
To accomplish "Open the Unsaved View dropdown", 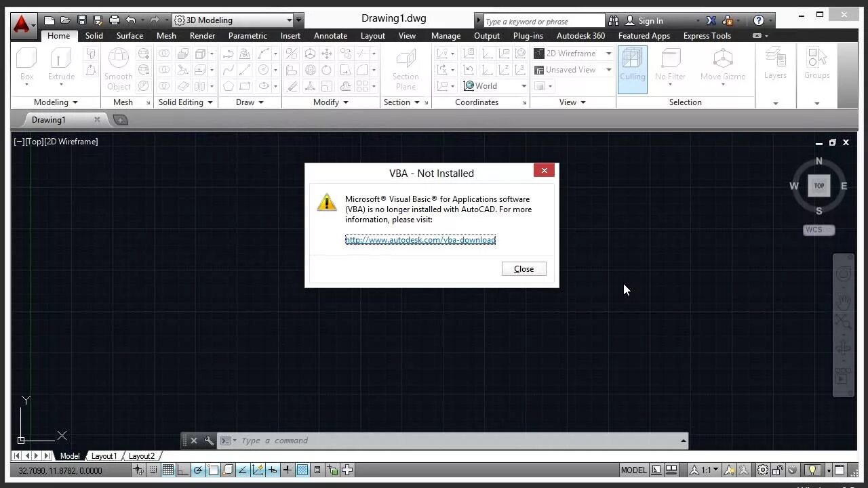I will (573, 69).
